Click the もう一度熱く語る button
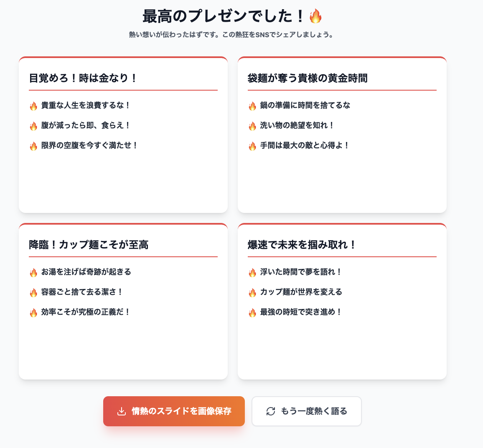483x448 pixels. (x=307, y=411)
